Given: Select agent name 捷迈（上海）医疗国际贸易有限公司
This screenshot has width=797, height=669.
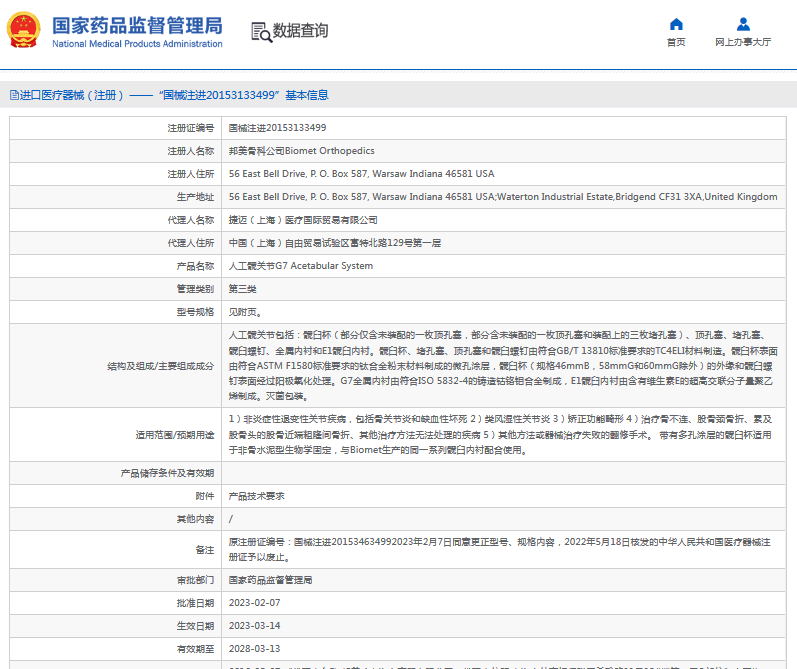Looking at the screenshot, I should 303,220.
